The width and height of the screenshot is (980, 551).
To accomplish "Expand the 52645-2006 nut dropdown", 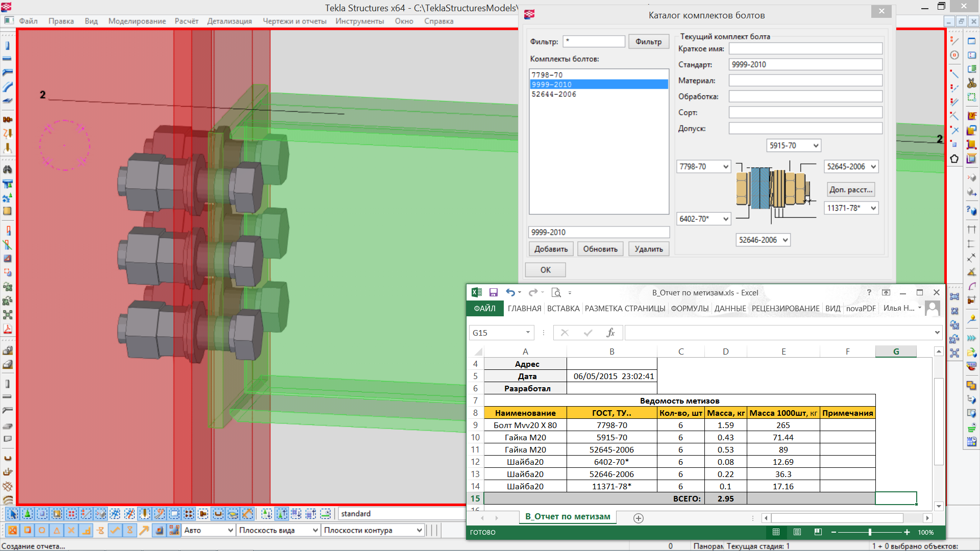I will pyautogui.click(x=873, y=167).
